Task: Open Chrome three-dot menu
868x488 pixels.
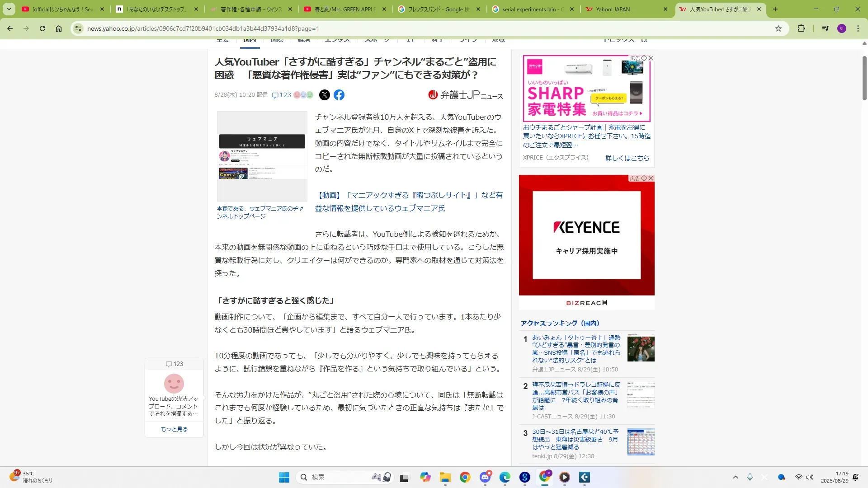Action: (x=858, y=28)
